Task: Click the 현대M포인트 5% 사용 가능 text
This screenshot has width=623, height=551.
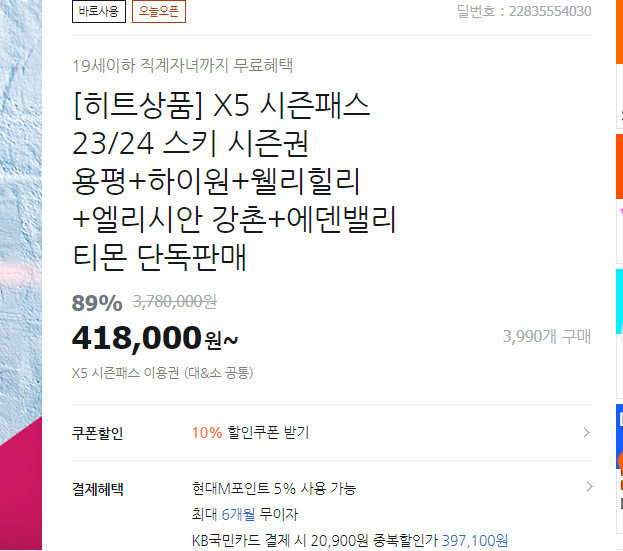Action: pos(274,489)
